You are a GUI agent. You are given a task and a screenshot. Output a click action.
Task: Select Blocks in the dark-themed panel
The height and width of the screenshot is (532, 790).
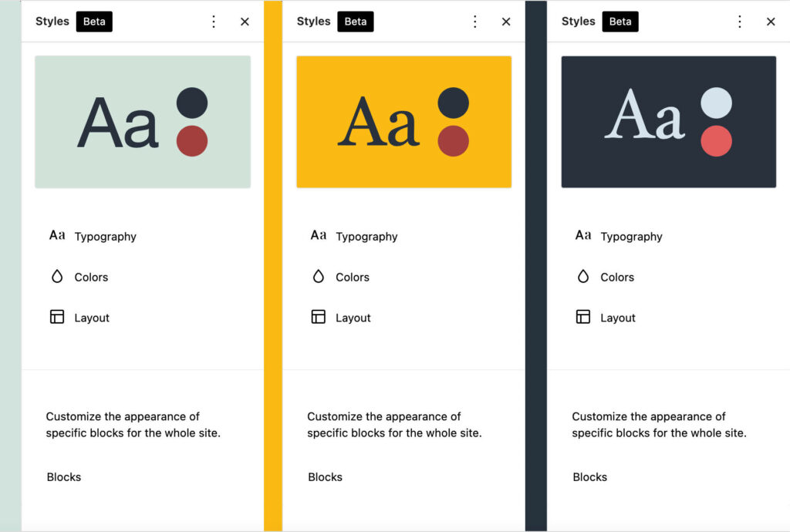(x=590, y=476)
